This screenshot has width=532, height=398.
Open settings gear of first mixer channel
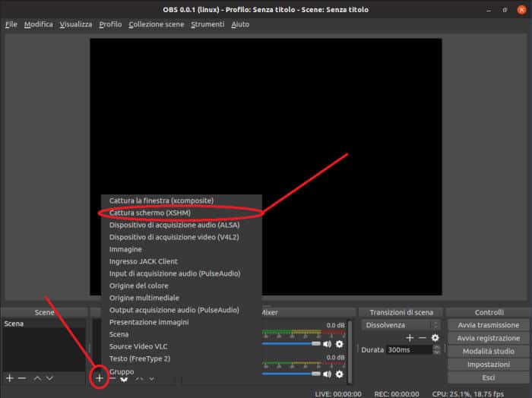pos(339,344)
